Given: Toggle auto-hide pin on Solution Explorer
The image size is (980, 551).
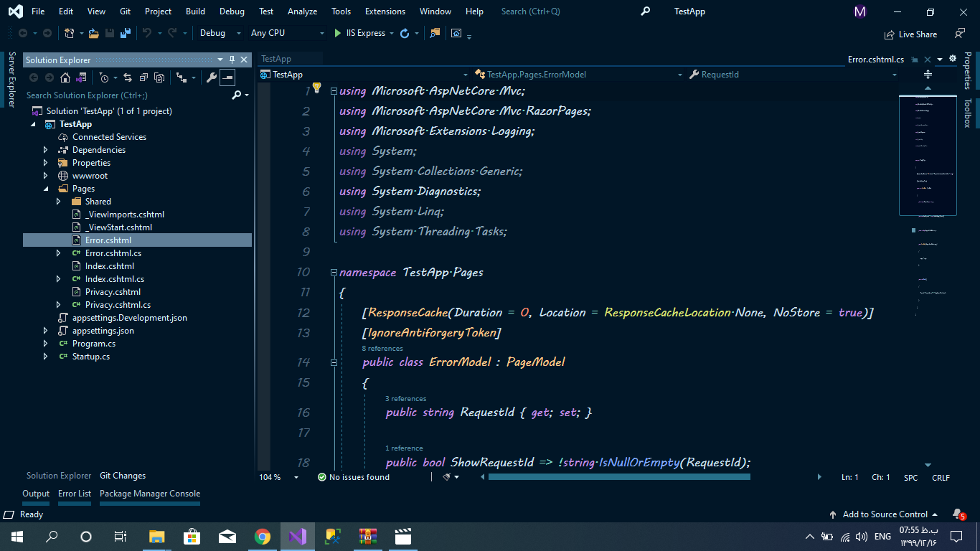Looking at the screenshot, I should (232, 60).
